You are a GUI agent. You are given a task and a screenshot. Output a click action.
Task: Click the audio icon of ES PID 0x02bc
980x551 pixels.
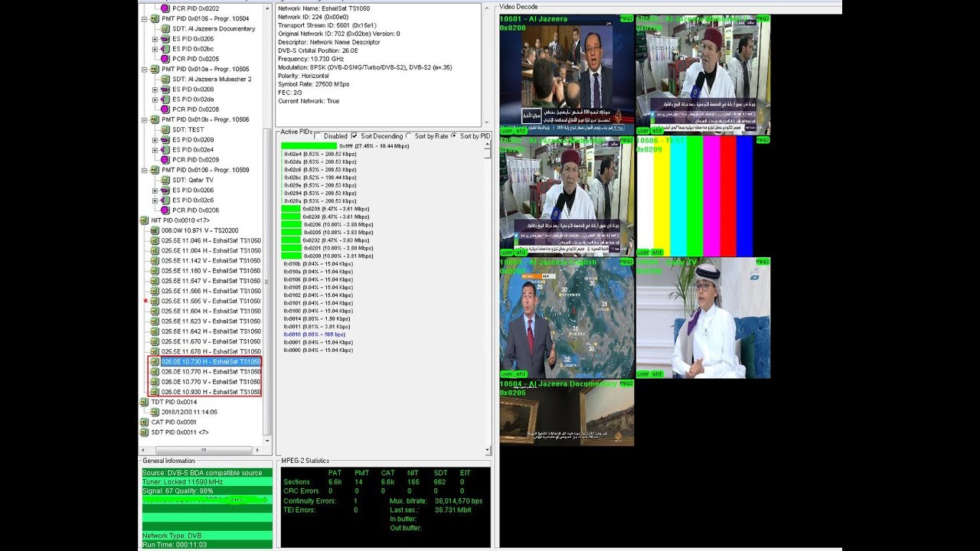pos(165,48)
